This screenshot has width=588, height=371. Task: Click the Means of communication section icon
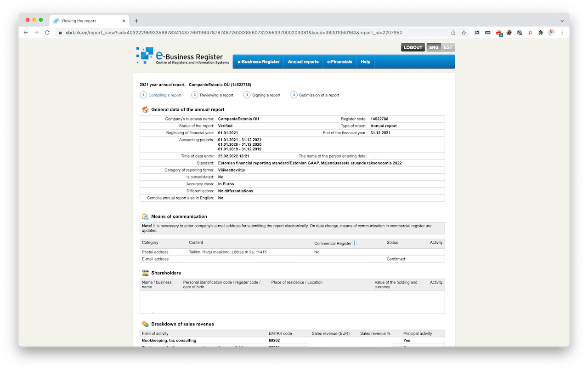click(145, 216)
